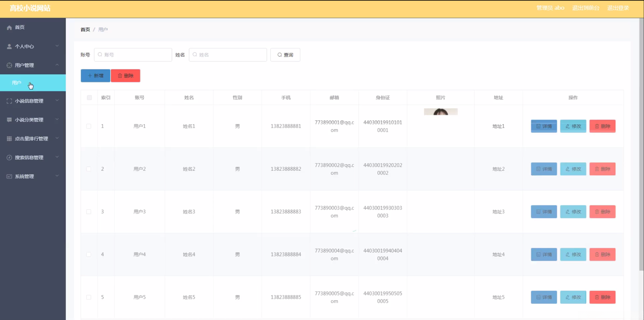The image size is (644, 320).
Task: Click the 点击量排行管理 grid icon
Action: (x=9, y=139)
